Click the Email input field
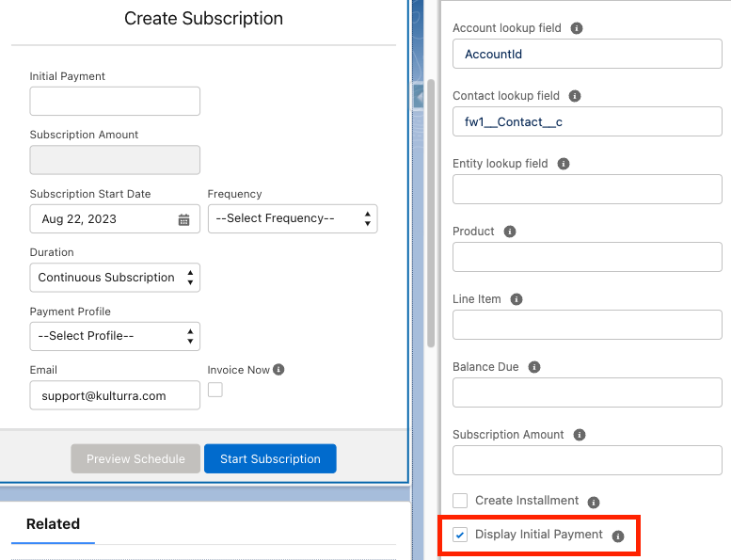 coord(115,395)
